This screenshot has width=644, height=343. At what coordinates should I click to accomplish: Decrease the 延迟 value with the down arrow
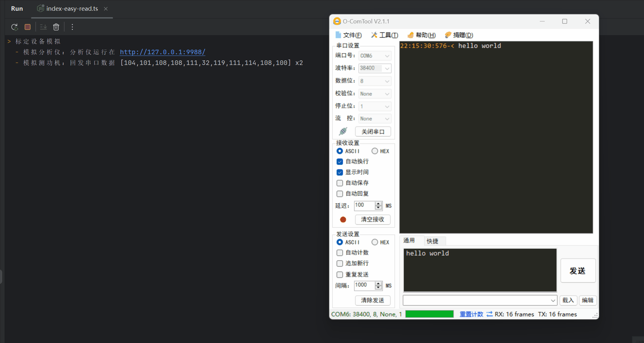pos(378,208)
